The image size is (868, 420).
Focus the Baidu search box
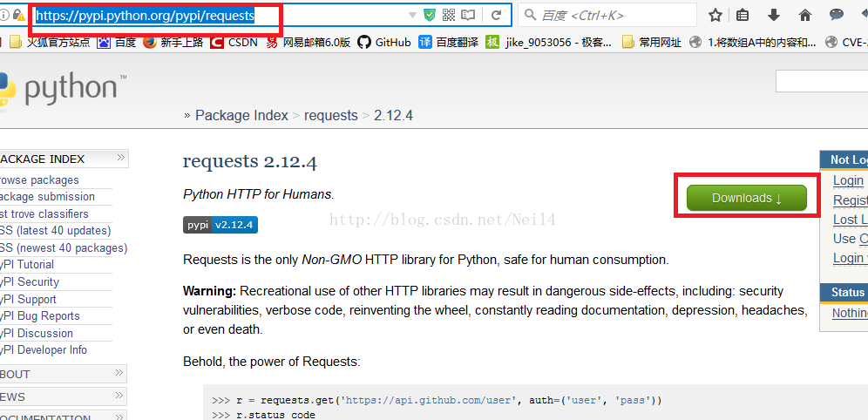(x=607, y=15)
